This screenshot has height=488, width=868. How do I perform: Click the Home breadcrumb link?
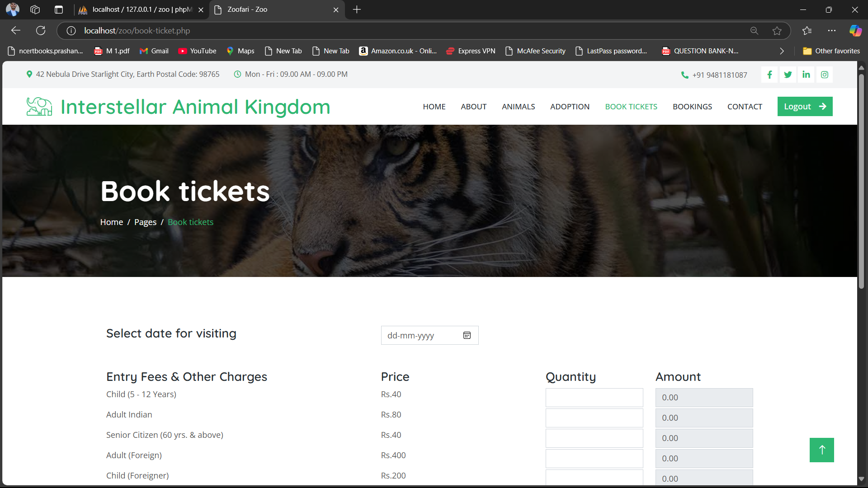[111, 222]
